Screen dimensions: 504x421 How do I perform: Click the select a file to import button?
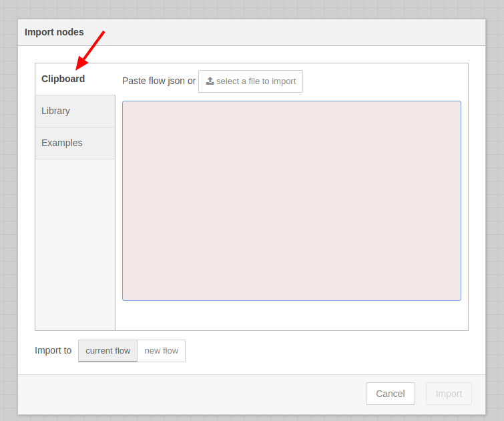pos(250,81)
